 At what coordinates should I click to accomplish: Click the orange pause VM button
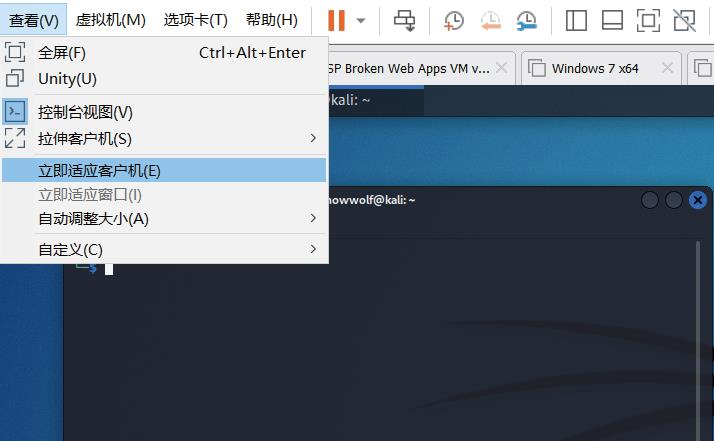click(337, 21)
